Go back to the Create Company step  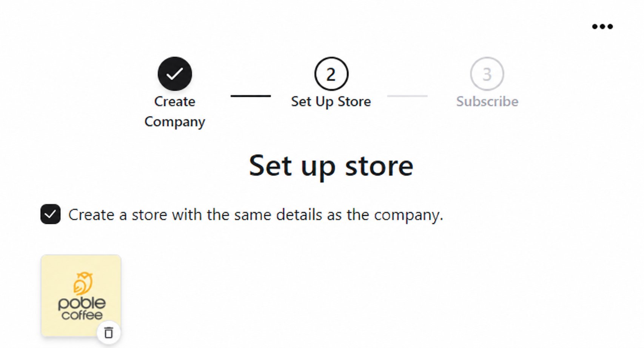(x=175, y=111)
